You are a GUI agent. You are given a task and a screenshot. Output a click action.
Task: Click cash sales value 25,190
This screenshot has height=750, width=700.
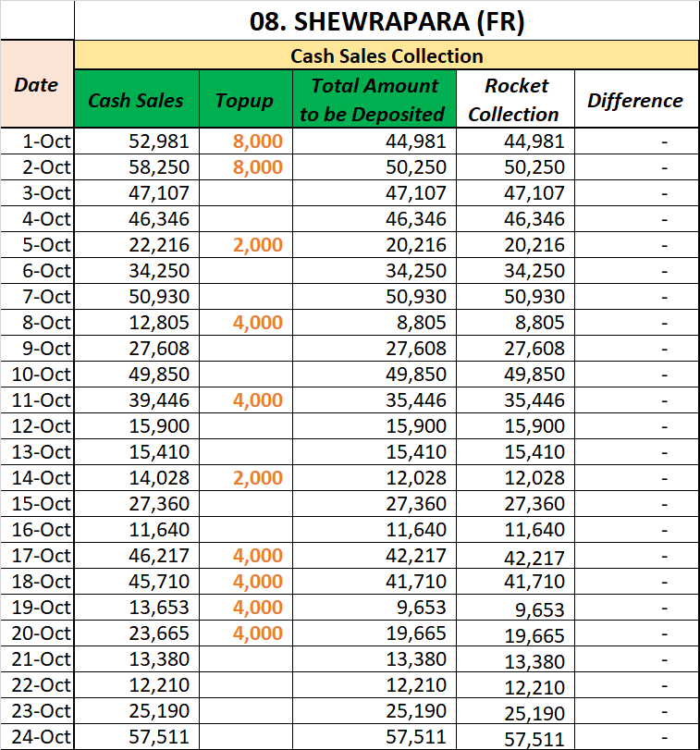pos(157,711)
